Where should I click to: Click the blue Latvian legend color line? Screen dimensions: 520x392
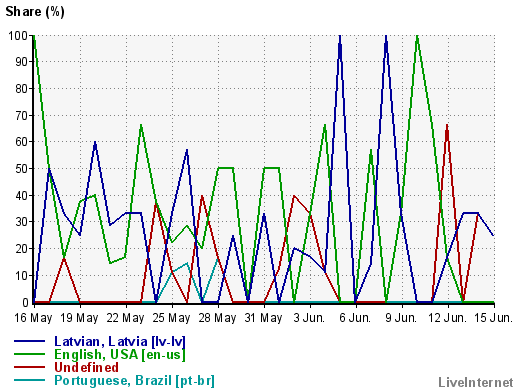tap(29, 341)
